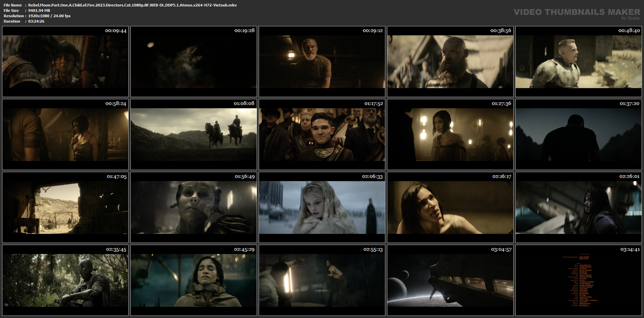The width and height of the screenshot is (644, 318).
Task: Select the spaceship planet thumbnail at 03:04:57
Action: coord(450,280)
